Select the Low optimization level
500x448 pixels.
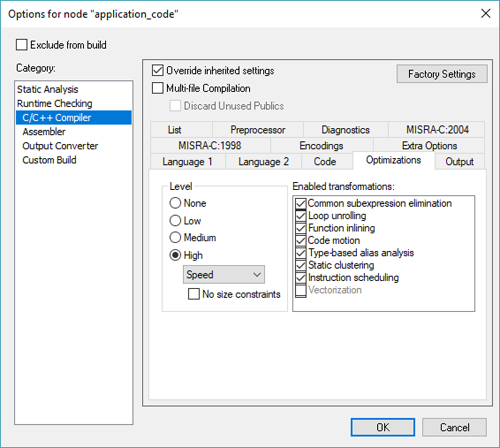(175, 221)
